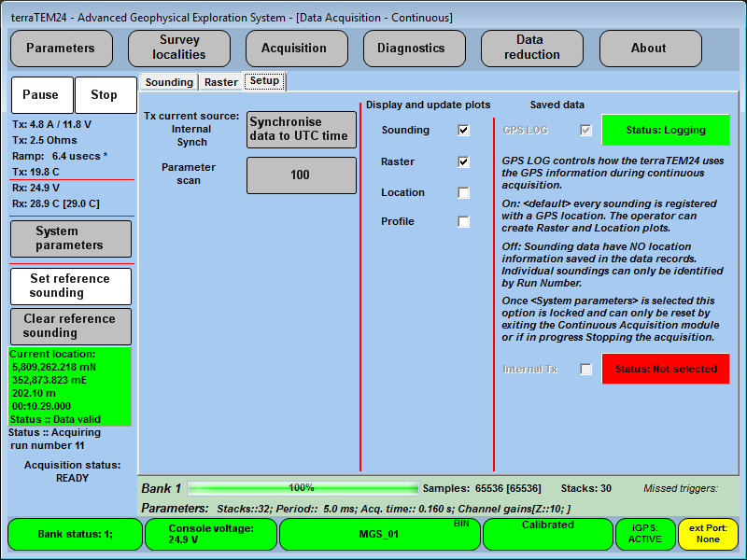Click the '00:10.29.000' time value
The width and height of the screenshot is (747, 560).
click(x=41, y=406)
